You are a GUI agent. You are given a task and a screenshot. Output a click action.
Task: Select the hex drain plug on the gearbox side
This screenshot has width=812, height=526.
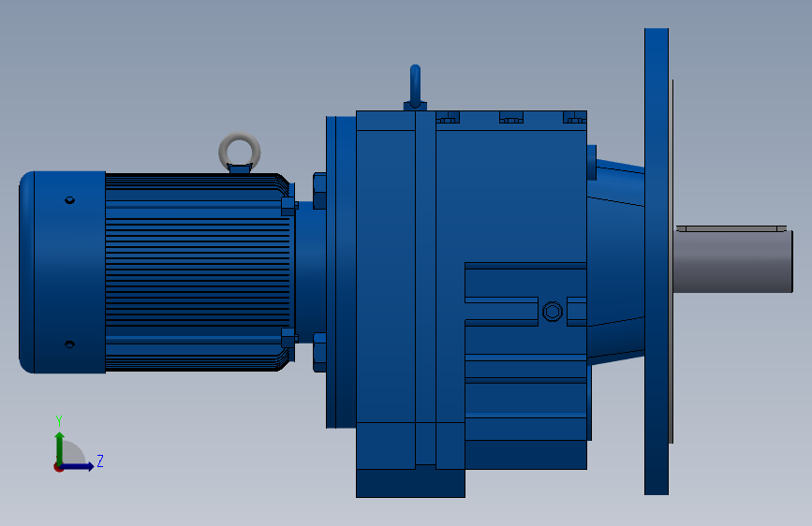(x=553, y=312)
